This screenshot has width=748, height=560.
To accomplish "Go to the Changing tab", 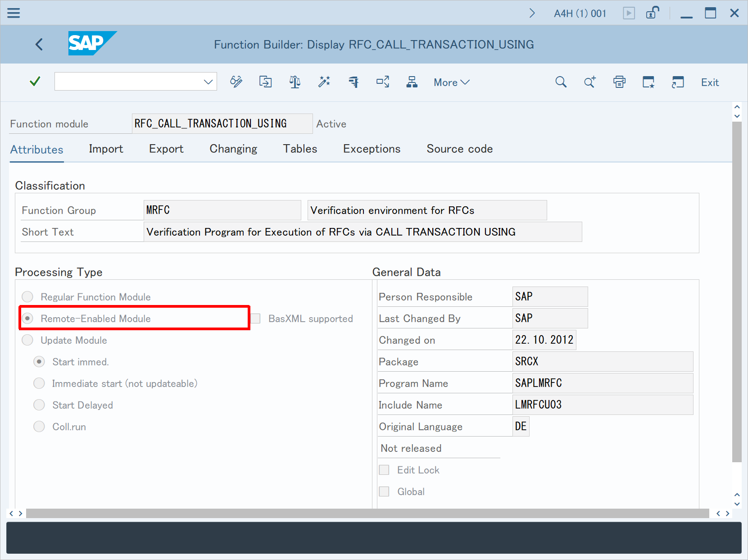I will pyautogui.click(x=233, y=149).
